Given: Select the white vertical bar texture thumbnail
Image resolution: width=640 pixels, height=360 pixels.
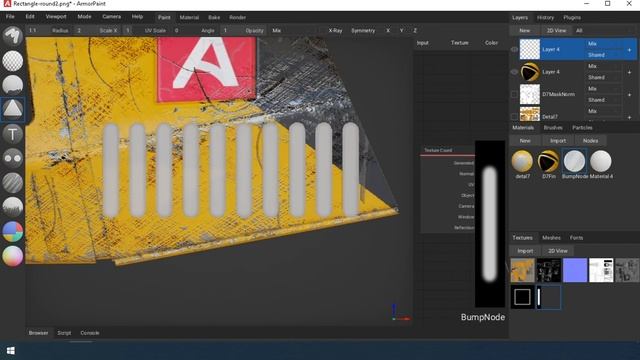Looking at the screenshot, I should (x=549, y=297).
